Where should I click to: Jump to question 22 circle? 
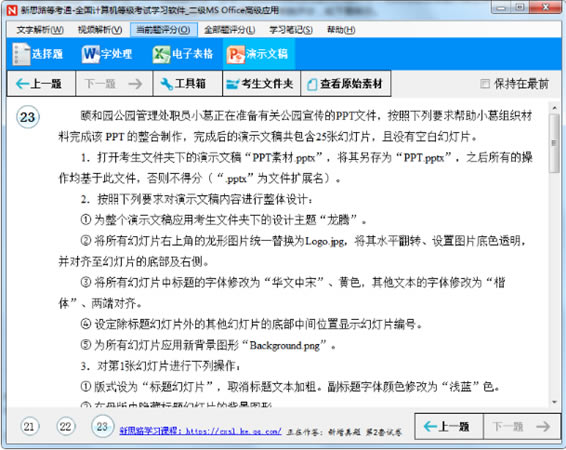[x=65, y=427]
